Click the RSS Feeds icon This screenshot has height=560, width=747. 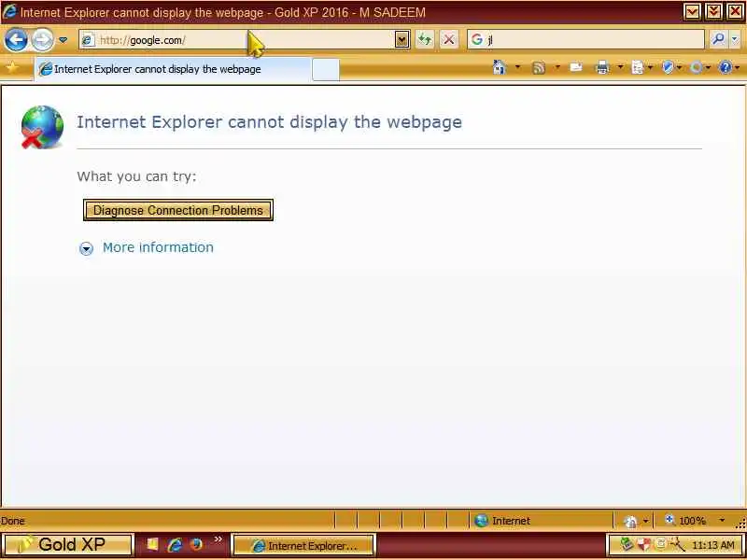pos(539,68)
